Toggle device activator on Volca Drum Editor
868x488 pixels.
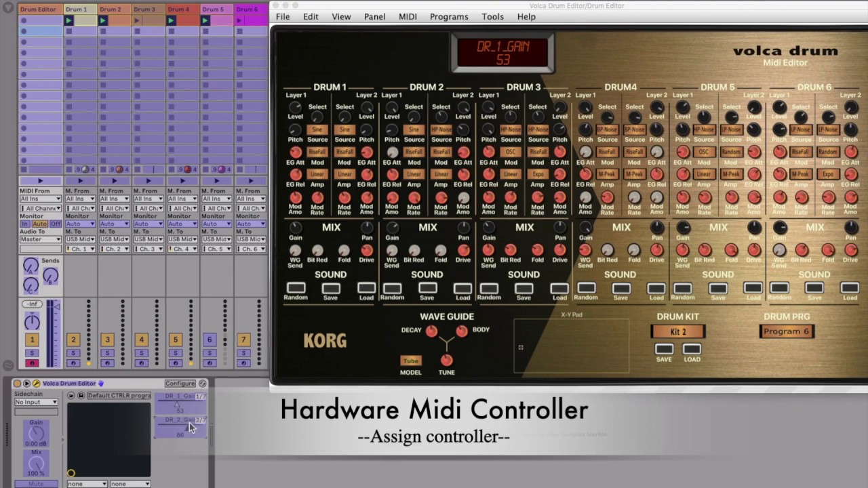click(x=17, y=384)
